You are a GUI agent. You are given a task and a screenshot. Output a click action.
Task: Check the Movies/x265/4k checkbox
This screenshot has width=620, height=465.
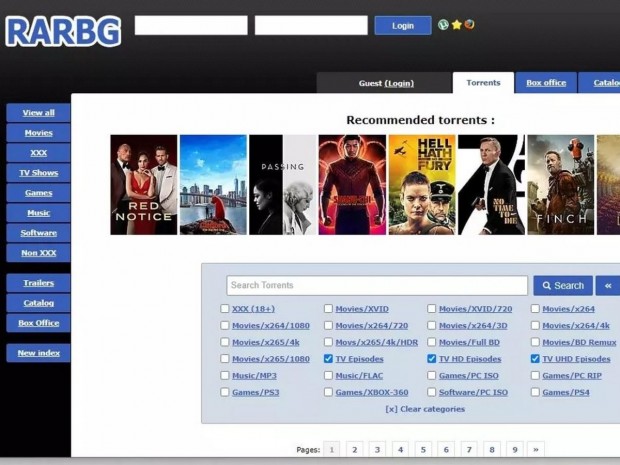tap(225, 342)
